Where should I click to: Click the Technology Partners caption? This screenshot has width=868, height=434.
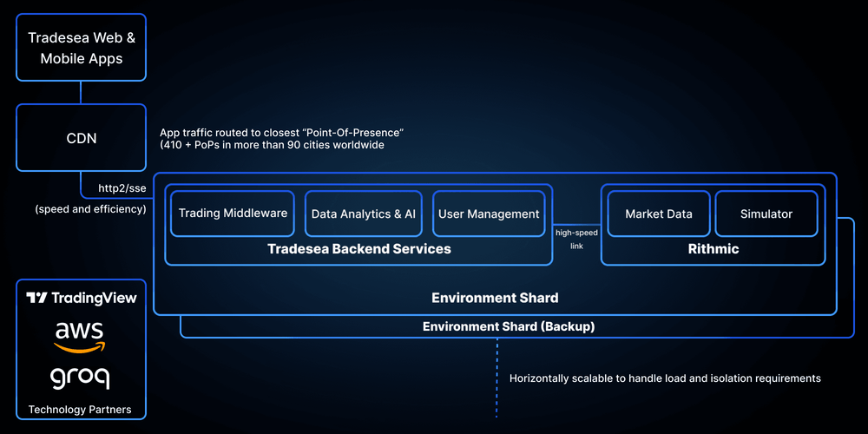(x=80, y=409)
